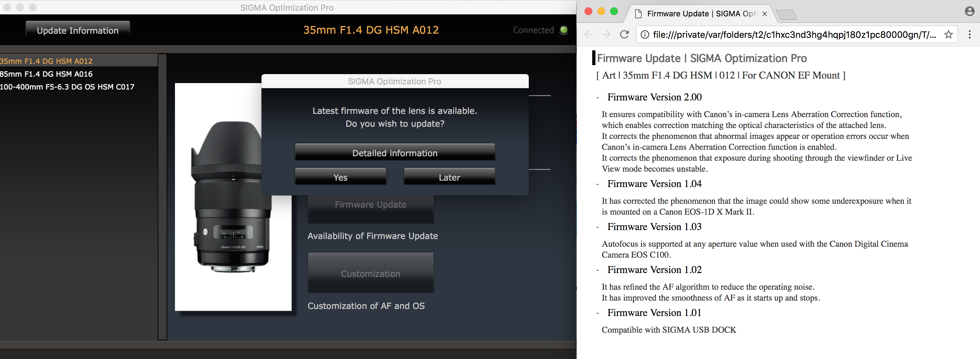Click 'Latest firmware of the lens is available' message
Image resolution: width=980 pixels, height=359 pixels.
(x=394, y=110)
